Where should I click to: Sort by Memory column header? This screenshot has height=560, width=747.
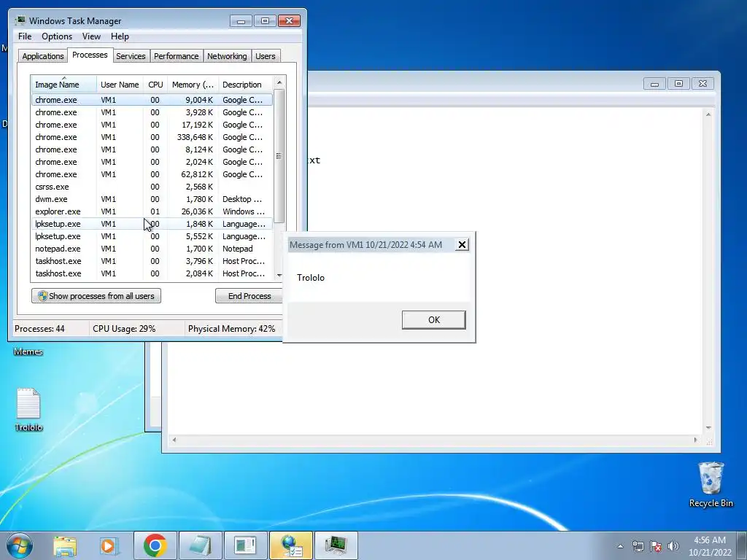tap(193, 85)
